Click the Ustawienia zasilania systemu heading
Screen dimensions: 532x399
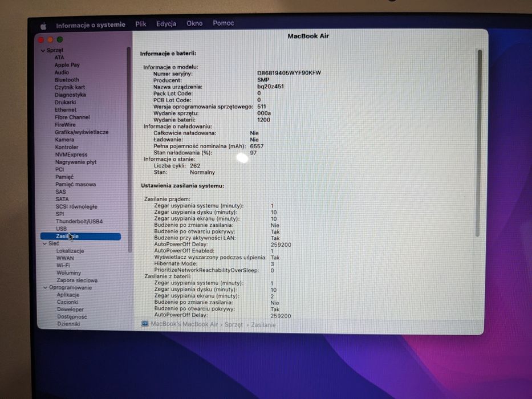182,186
